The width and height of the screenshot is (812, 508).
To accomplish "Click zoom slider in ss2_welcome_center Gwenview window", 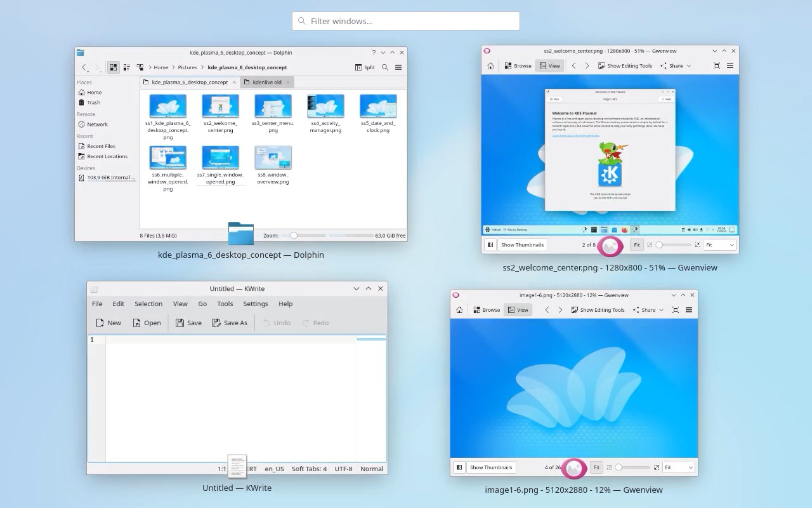I will coord(674,244).
